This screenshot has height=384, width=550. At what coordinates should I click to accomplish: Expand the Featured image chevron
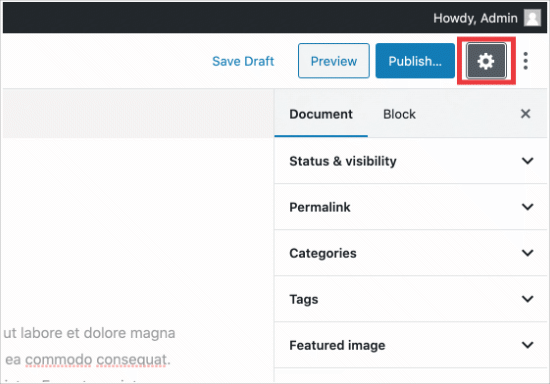point(528,345)
